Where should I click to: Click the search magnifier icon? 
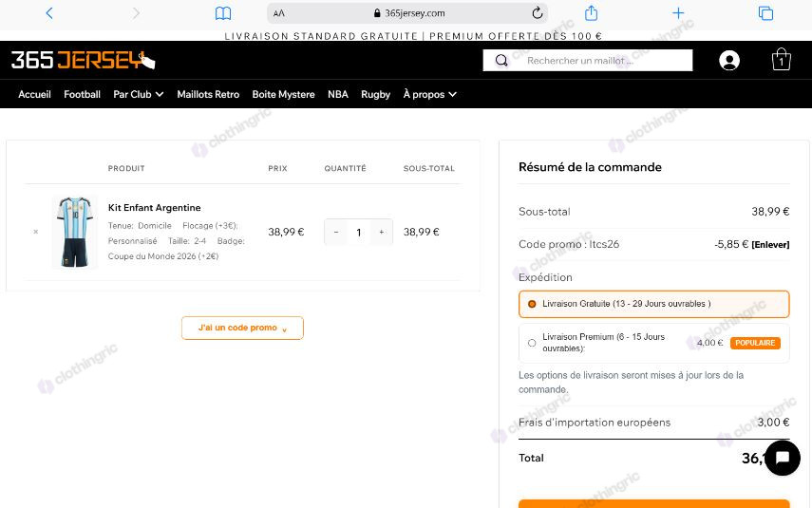[501, 61]
